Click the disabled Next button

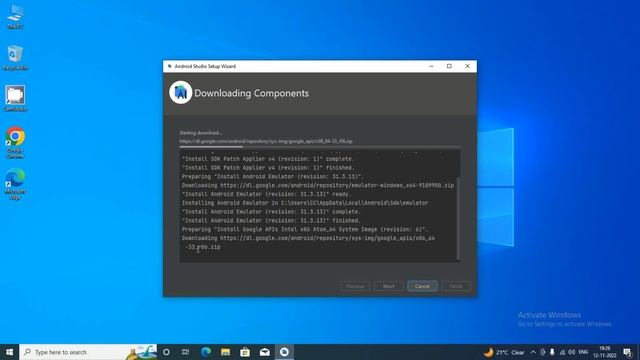point(389,286)
